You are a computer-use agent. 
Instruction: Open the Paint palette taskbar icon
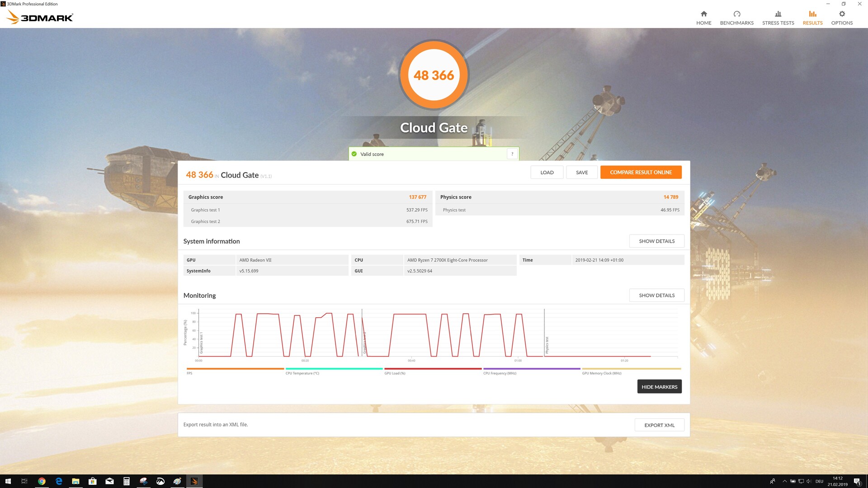click(177, 481)
